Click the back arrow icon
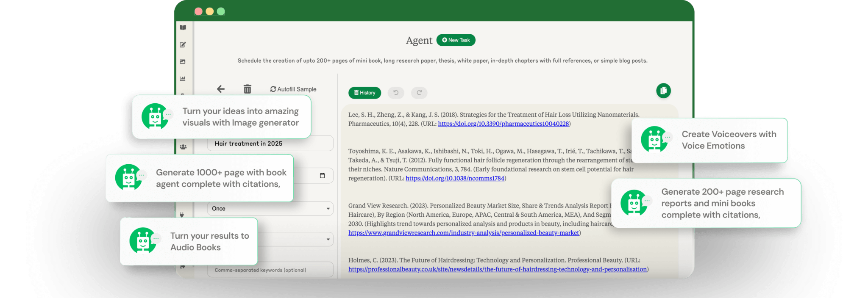 click(221, 89)
